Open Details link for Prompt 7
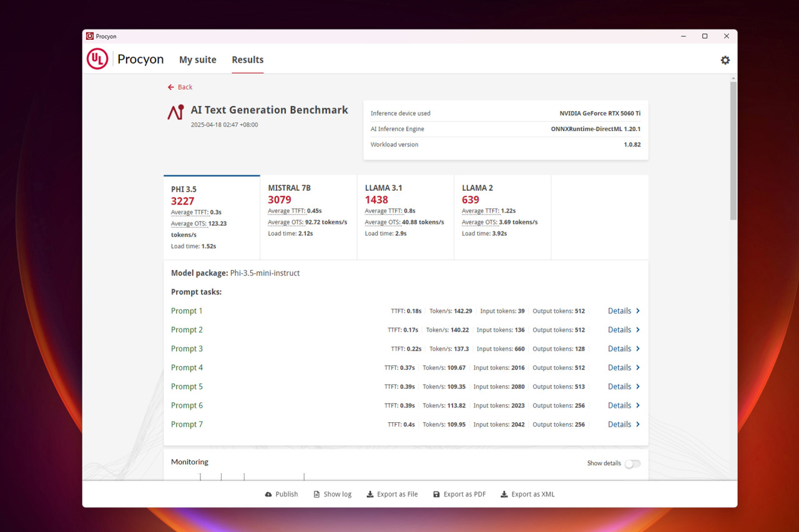 pos(619,425)
